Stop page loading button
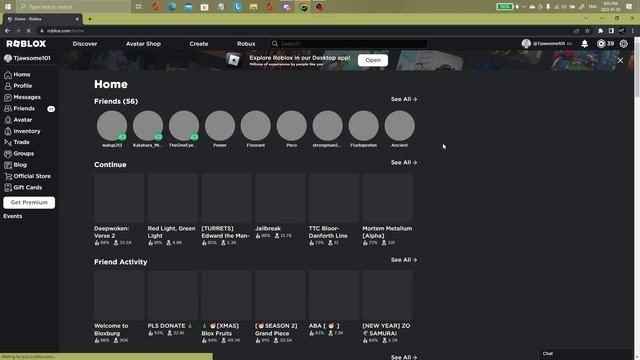The width and height of the screenshot is (640, 360). [x=29, y=31]
